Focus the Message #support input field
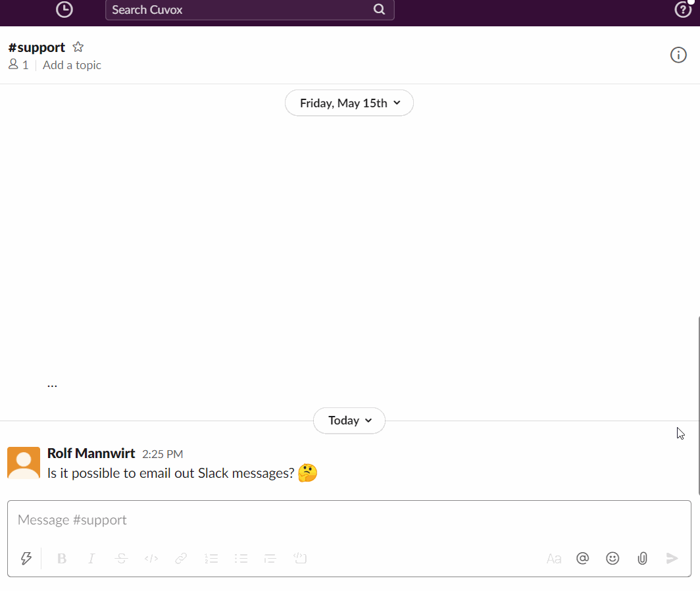 [x=349, y=520]
